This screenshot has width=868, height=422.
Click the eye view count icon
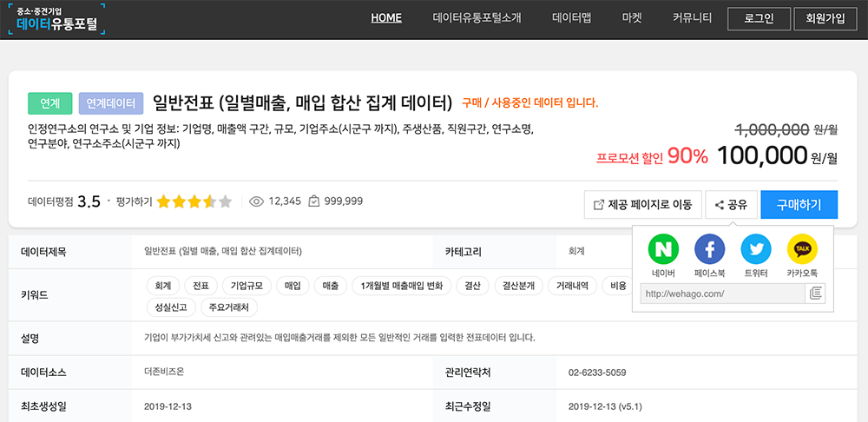coord(256,201)
